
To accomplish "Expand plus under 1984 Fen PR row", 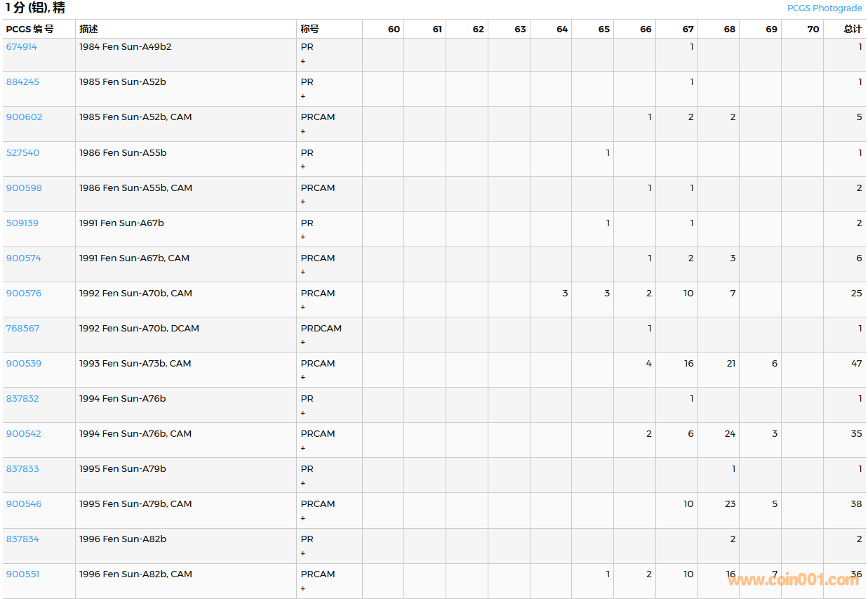I will point(303,61).
